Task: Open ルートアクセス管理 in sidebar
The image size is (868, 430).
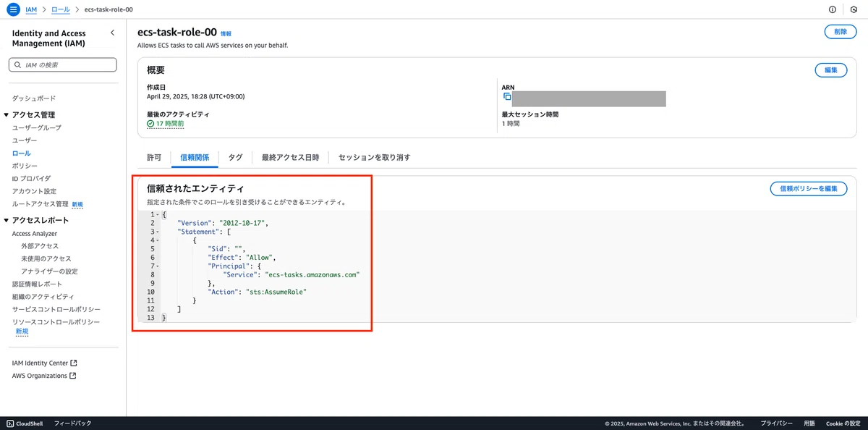Action: click(41, 204)
